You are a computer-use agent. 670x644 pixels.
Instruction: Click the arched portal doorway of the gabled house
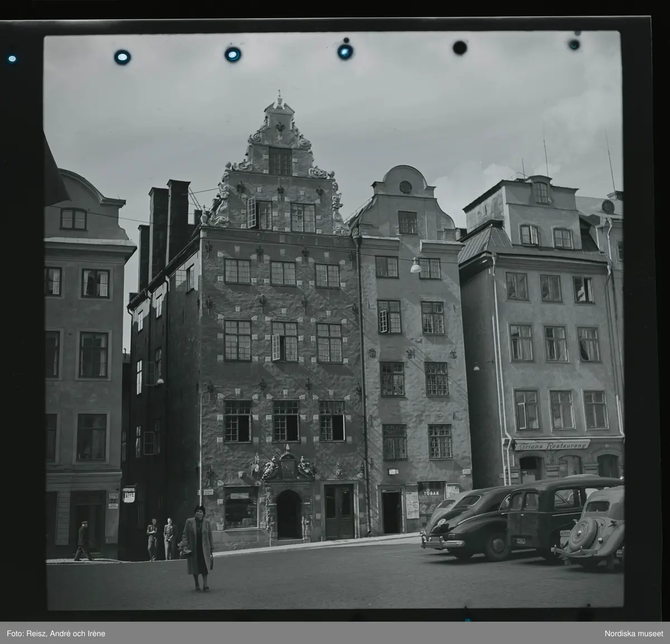pos(288,514)
